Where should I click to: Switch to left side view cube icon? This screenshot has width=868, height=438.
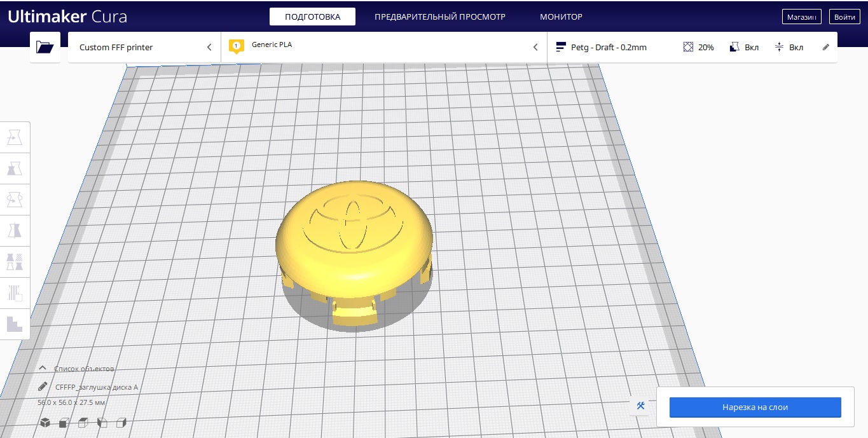(x=102, y=423)
